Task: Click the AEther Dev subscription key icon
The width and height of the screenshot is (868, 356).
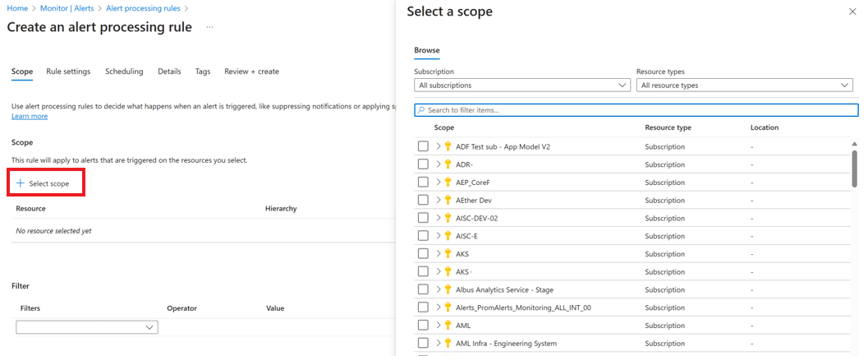Action: (x=448, y=200)
